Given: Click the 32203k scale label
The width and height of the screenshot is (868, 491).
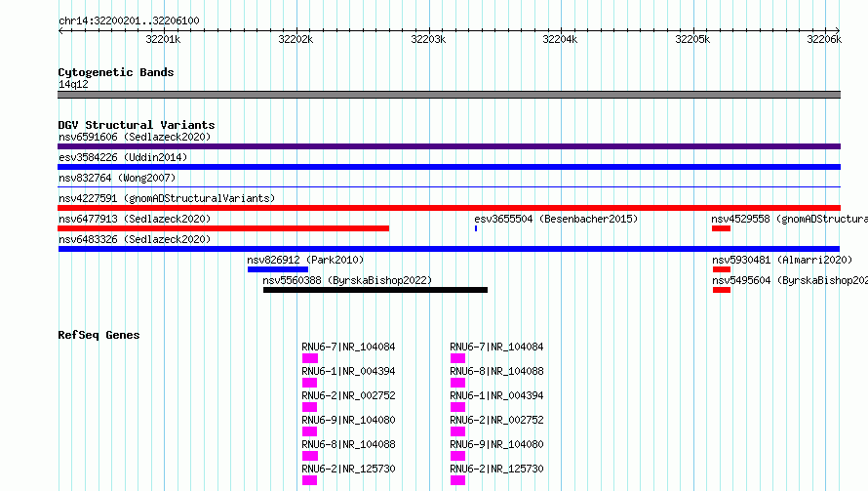Looking at the screenshot, I should [428, 39].
